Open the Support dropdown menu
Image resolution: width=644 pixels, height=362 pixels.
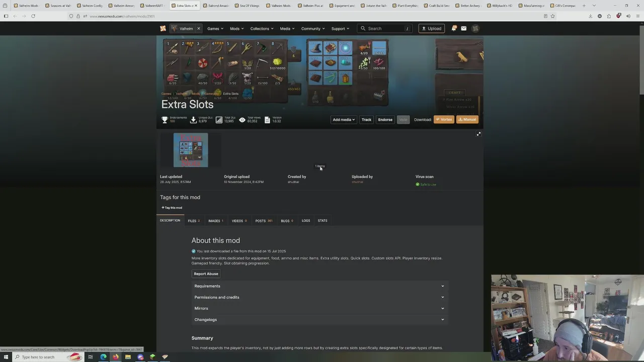tap(340, 29)
